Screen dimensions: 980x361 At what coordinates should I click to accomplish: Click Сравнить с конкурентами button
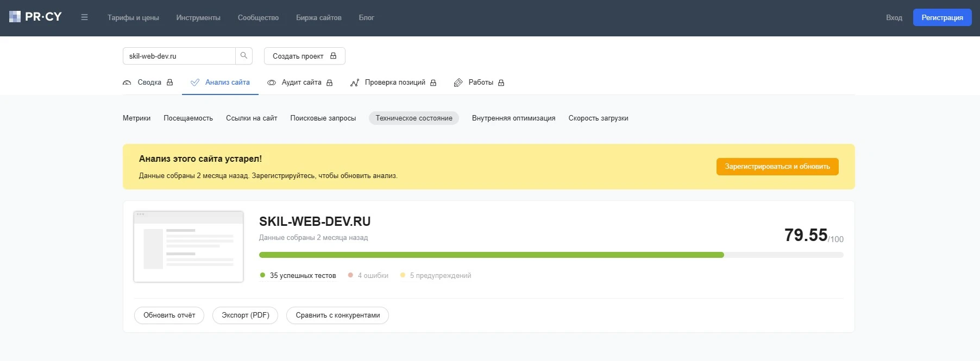click(338, 315)
